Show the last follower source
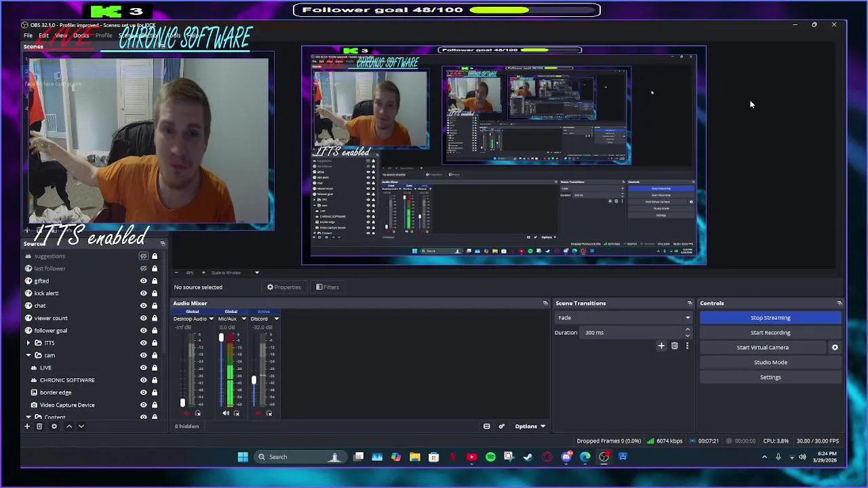This screenshot has height=488, width=868. point(143,268)
